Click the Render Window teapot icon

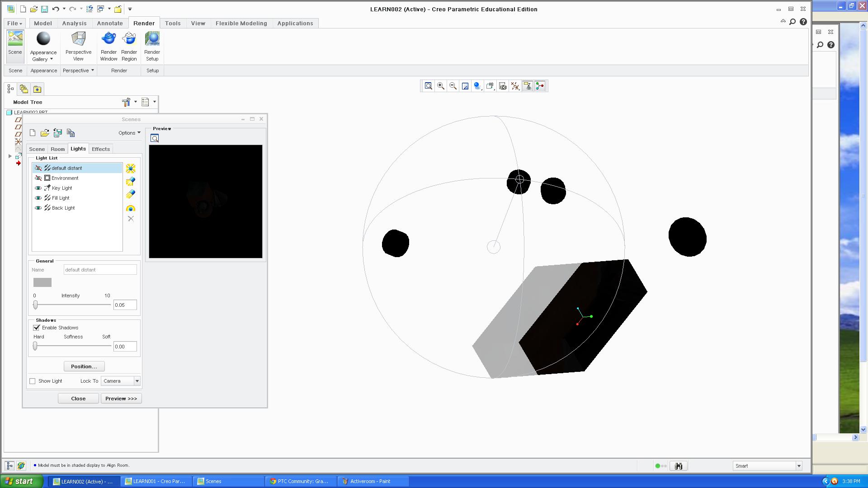(108, 39)
